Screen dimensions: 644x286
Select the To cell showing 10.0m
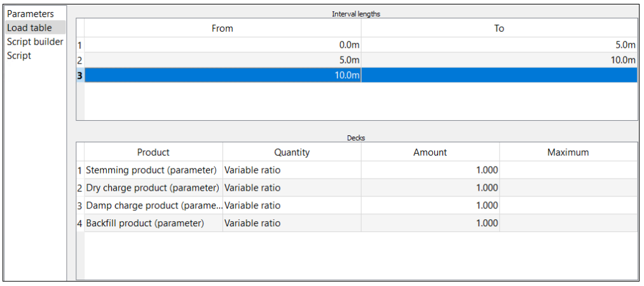point(499,60)
